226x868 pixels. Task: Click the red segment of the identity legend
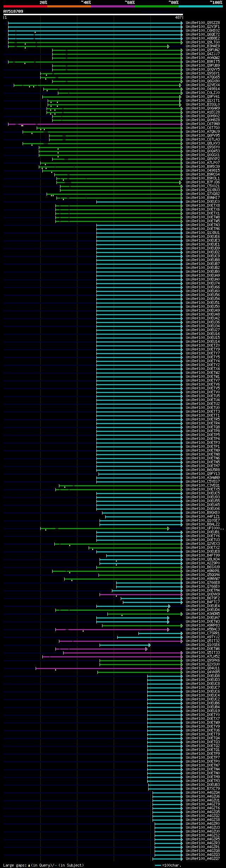[x=25, y=6]
